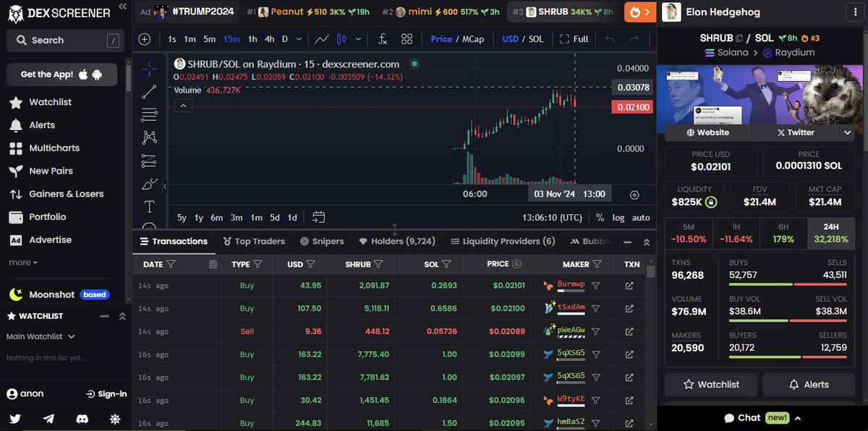Switch chart to MCap view
868x431 pixels.
click(473, 39)
